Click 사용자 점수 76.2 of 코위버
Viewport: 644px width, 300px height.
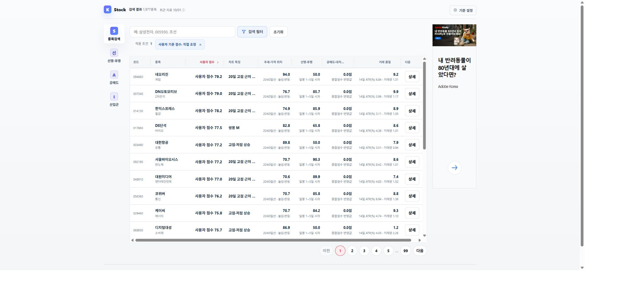[x=208, y=196]
